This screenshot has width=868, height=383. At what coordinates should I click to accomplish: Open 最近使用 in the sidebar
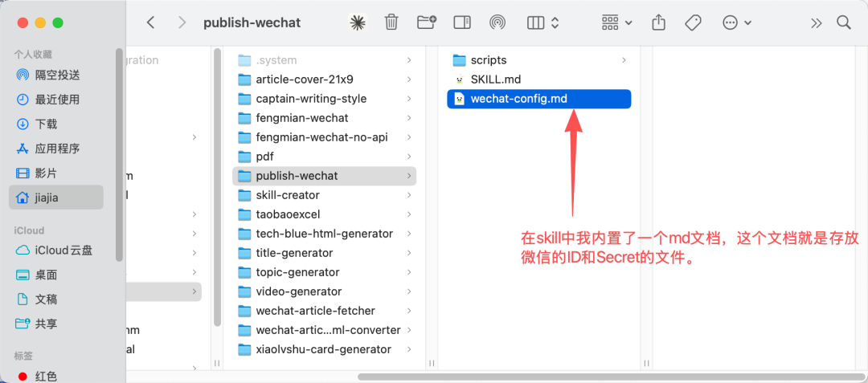pos(48,100)
